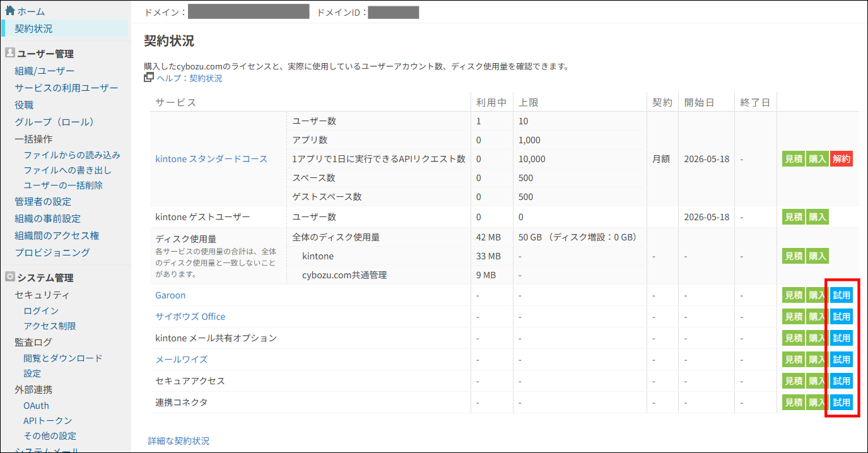Open 組織の事前設定 in the sidebar
Screen dimensions: 868x453
pyautogui.click(x=47, y=218)
